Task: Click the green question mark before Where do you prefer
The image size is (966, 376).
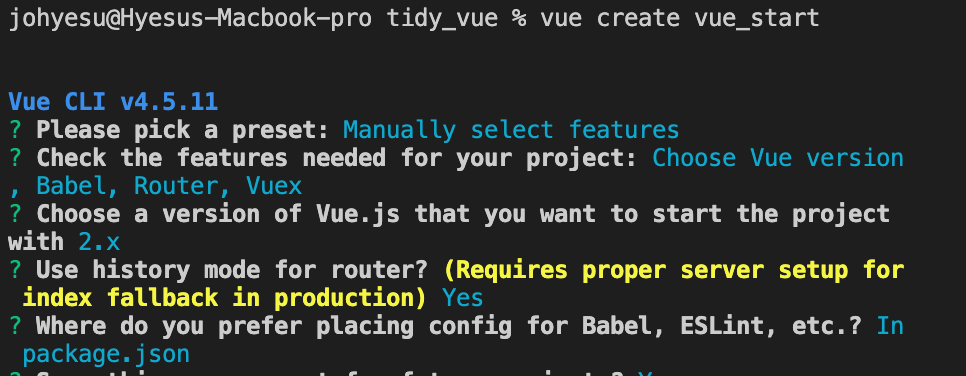Action: [15, 325]
